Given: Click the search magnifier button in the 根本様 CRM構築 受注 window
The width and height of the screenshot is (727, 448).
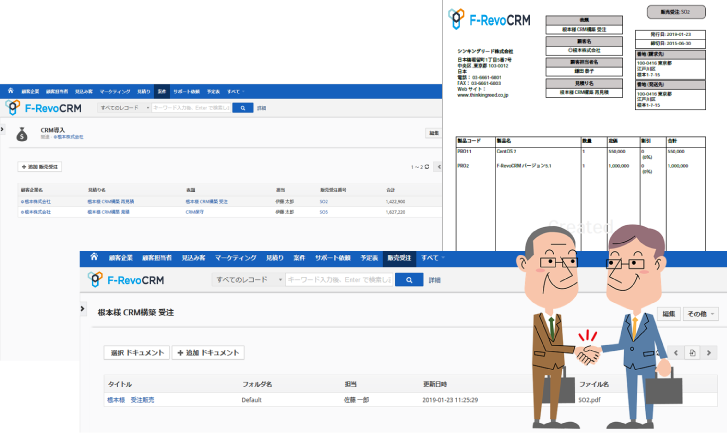Looking at the screenshot, I should [409, 280].
